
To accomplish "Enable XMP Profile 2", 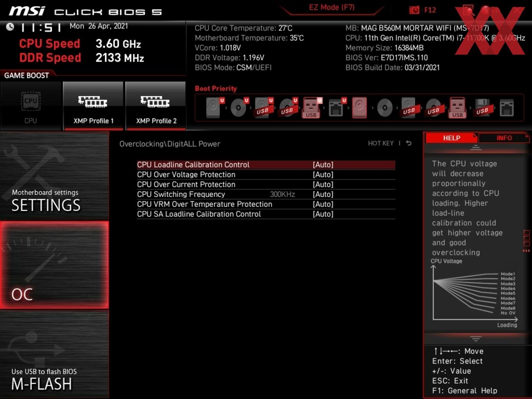I will (x=156, y=106).
